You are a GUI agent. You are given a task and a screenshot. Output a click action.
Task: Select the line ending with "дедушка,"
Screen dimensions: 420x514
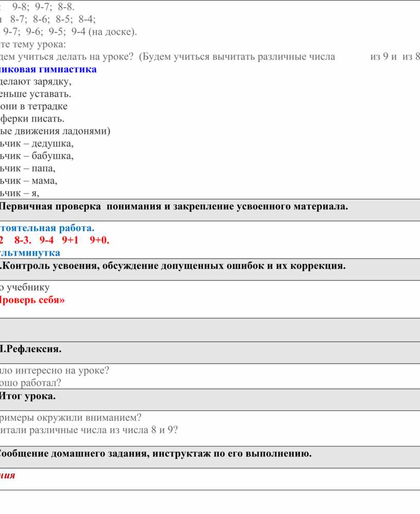click(x=37, y=143)
